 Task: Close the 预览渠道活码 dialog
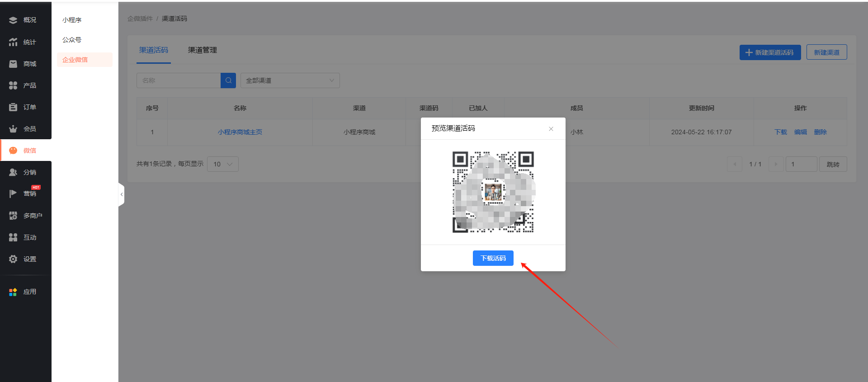click(x=551, y=129)
